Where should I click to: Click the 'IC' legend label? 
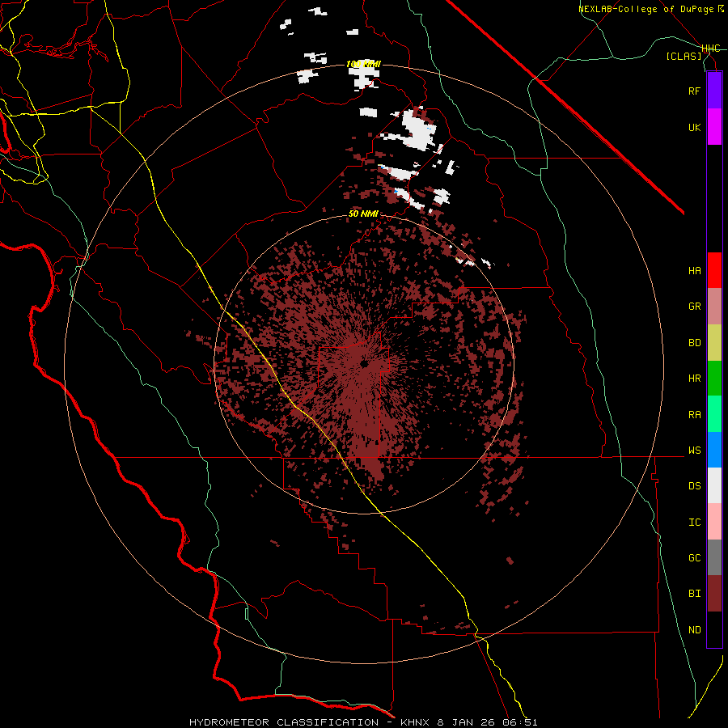694,523
